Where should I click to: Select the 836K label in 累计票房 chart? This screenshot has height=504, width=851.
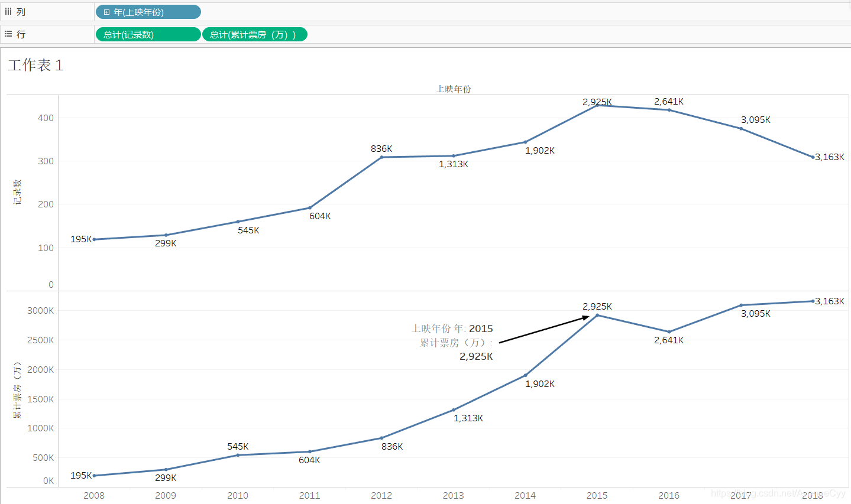(x=392, y=447)
